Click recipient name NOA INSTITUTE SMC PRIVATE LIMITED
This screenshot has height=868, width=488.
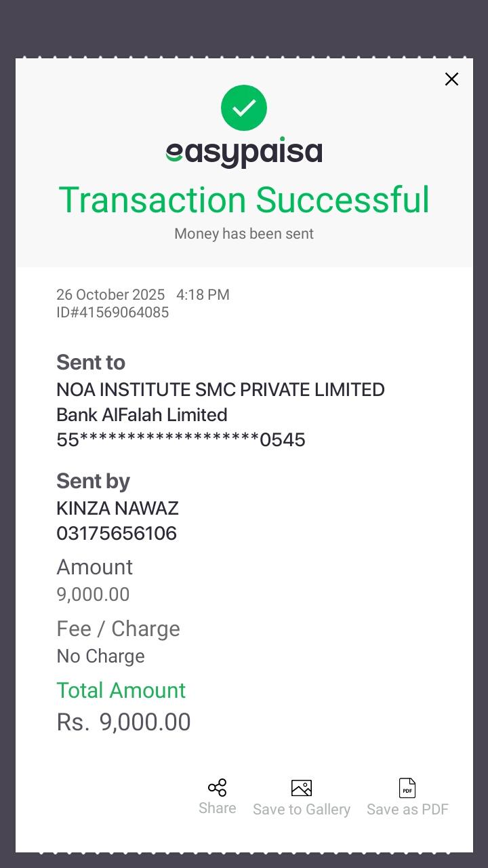tap(220, 390)
